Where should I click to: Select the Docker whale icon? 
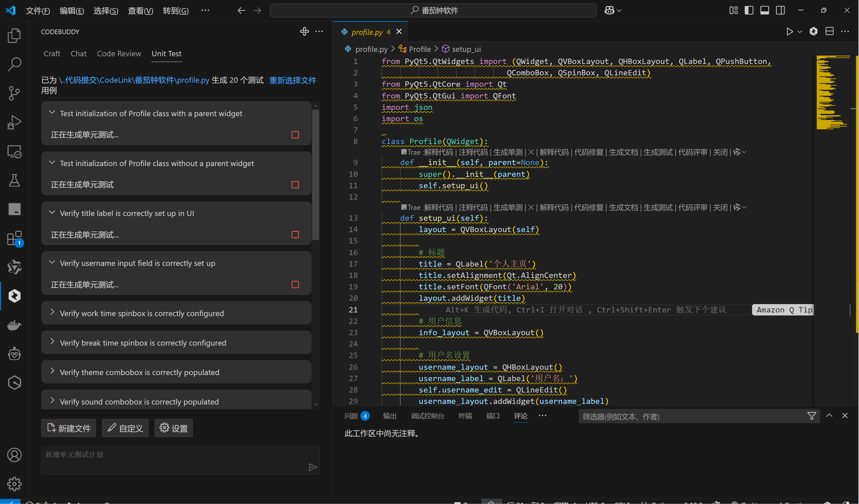14,325
